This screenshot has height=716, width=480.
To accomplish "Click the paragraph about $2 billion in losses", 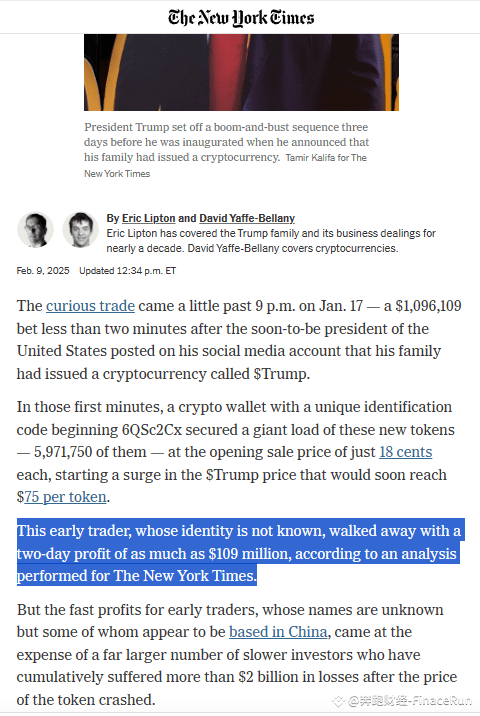I will pos(237,654).
